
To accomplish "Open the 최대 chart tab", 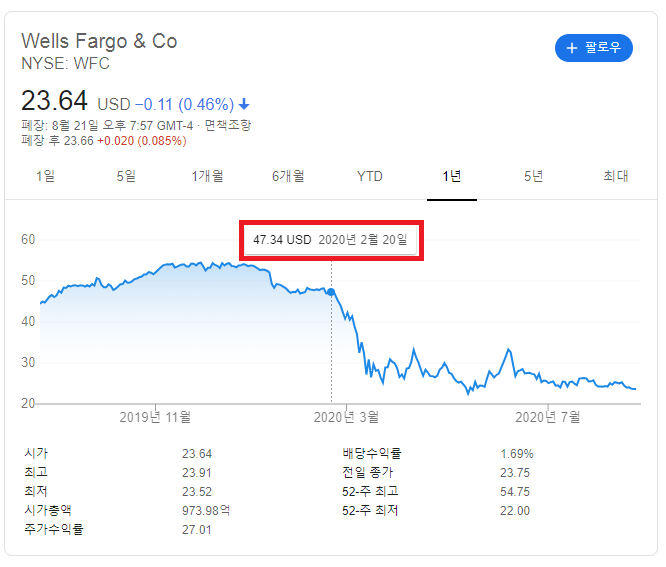I will pos(616,176).
